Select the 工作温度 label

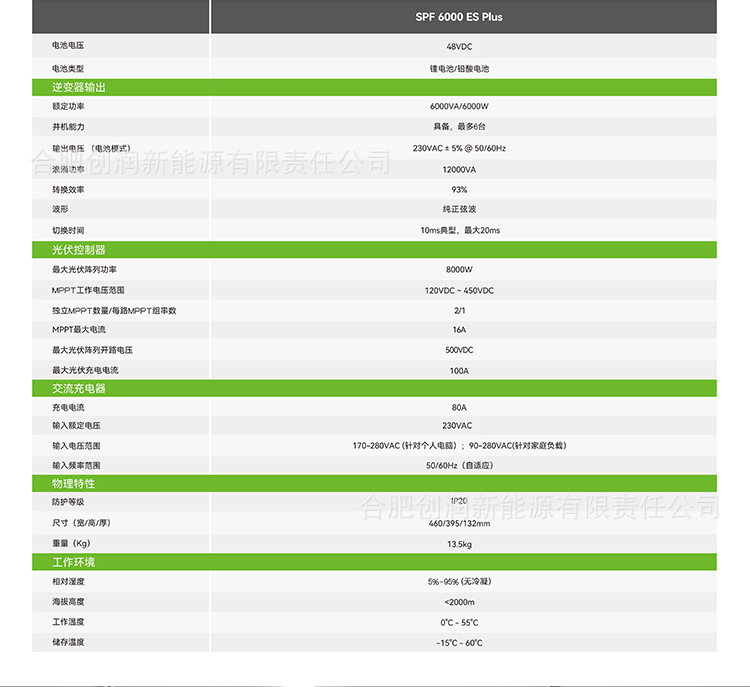coord(68,622)
